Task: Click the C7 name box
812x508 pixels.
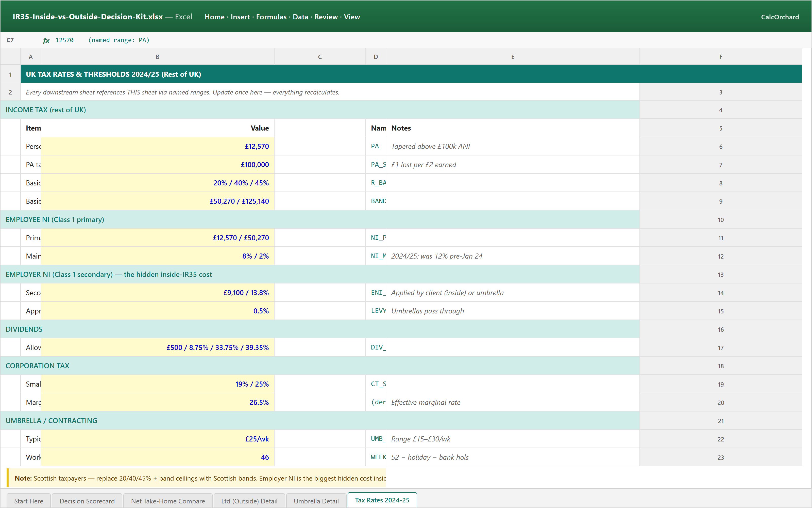Action: tap(10, 40)
